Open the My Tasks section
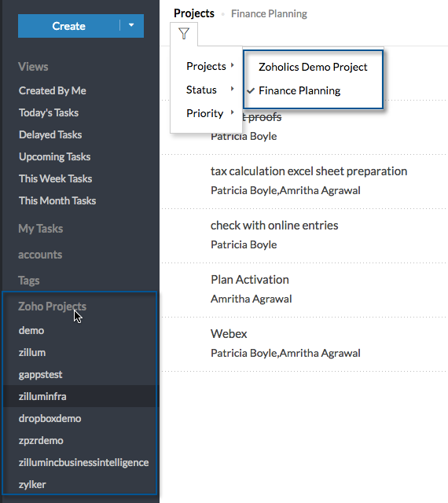The image size is (448, 503). [x=40, y=229]
